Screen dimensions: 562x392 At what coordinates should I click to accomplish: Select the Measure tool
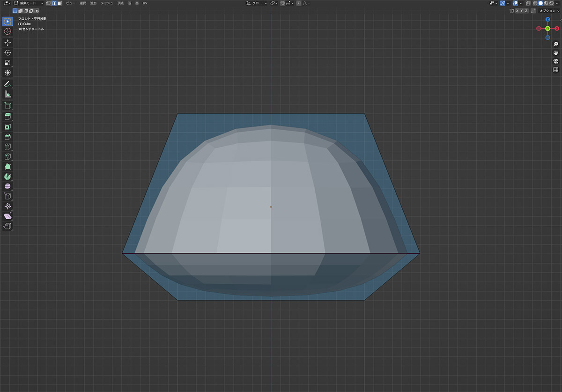[7, 94]
